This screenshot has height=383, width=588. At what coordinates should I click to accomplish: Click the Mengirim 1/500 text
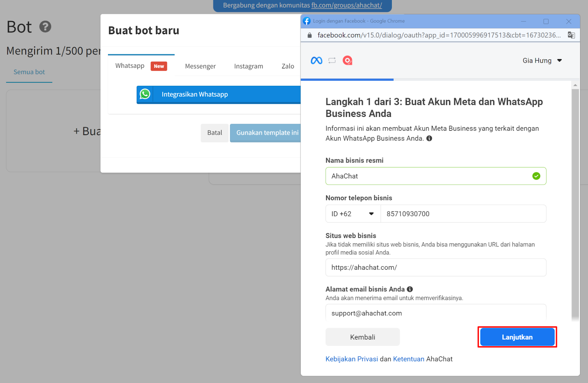click(53, 51)
